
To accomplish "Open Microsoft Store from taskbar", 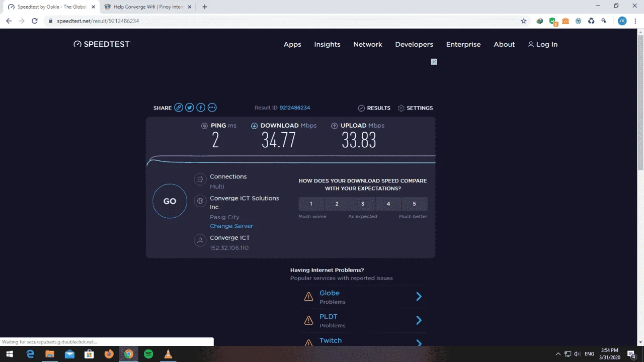I will click(89, 354).
